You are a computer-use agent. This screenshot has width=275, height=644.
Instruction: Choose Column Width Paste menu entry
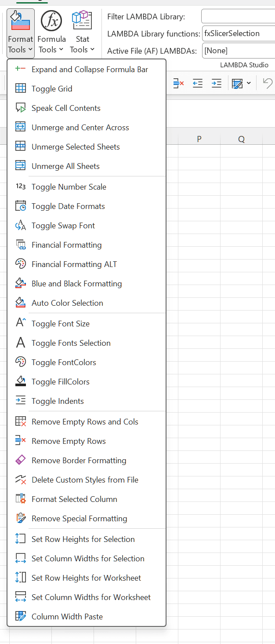pos(87,617)
